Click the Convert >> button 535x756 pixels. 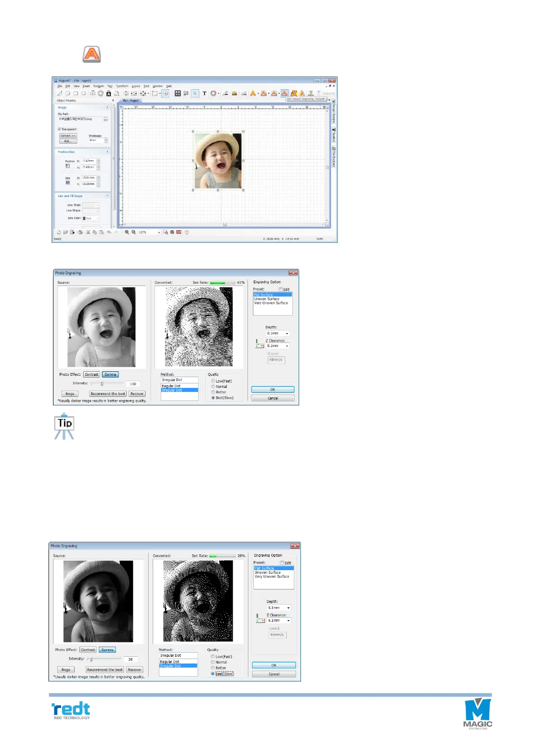click(x=68, y=136)
